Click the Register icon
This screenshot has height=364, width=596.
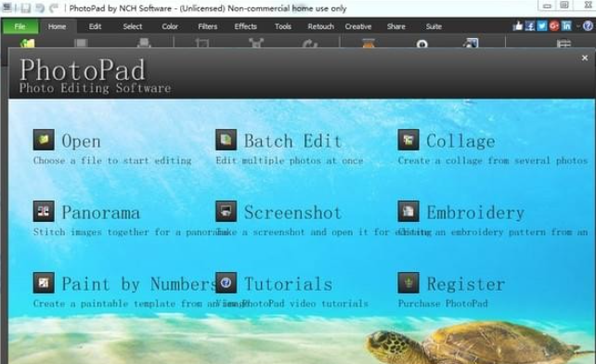pos(408,282)
